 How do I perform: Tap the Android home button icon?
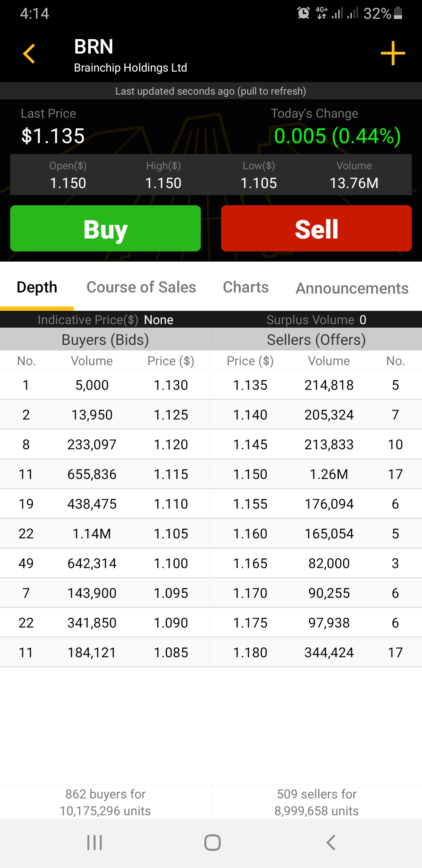point(212,843)
